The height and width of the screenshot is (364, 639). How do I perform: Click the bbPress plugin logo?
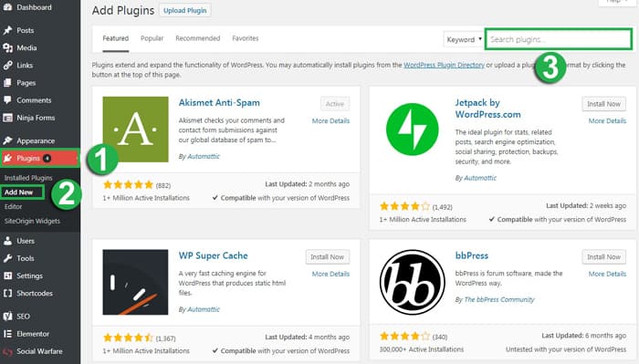(x=412, y=282)
